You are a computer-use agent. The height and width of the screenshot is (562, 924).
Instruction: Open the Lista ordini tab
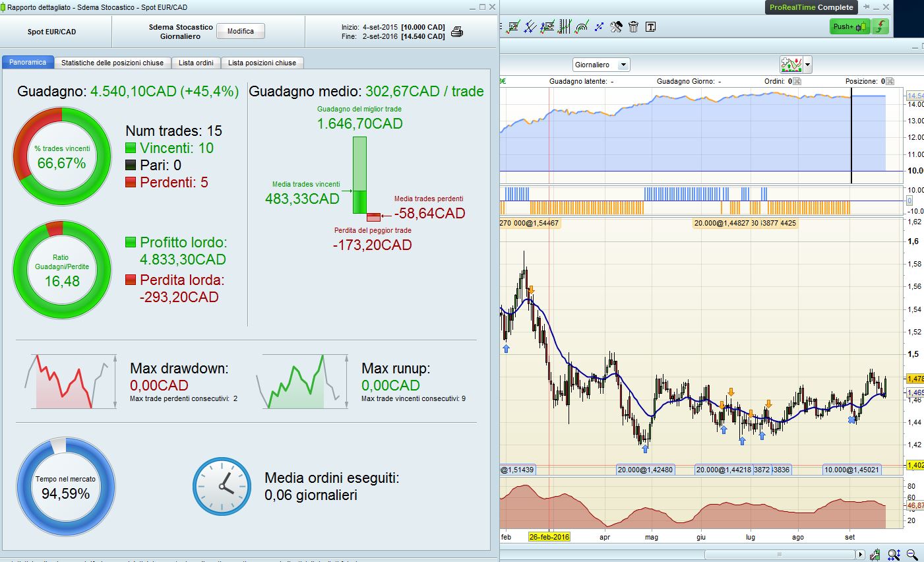pyautogui.click(x=196, y=63)
